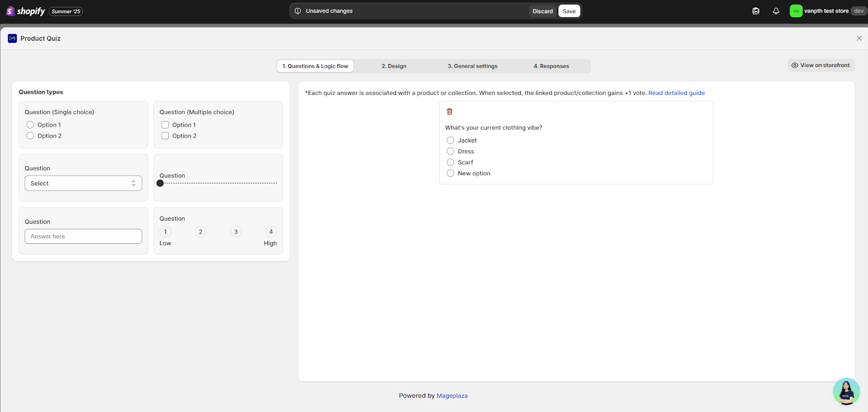The width and height of the screenshot is (868, 412).
Task: Click the Product Quiz app icon
Action: [x=12, y=38]
